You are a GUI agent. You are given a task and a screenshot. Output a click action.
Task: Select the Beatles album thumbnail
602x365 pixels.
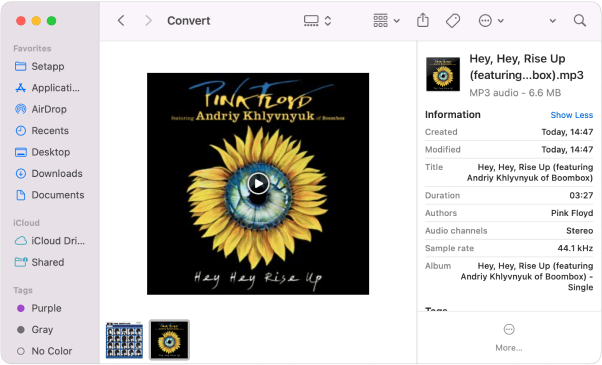(124, 340)
